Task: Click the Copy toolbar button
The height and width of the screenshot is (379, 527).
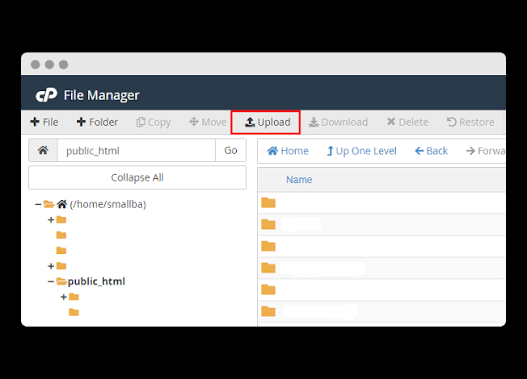Action: pyautogui.click(x=153, y=122)
